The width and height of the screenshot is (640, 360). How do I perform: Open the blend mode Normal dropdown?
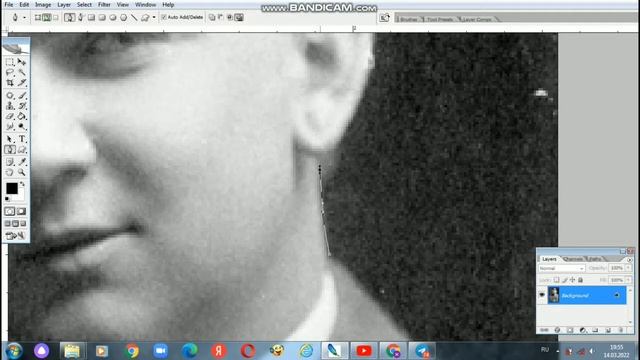561,268
